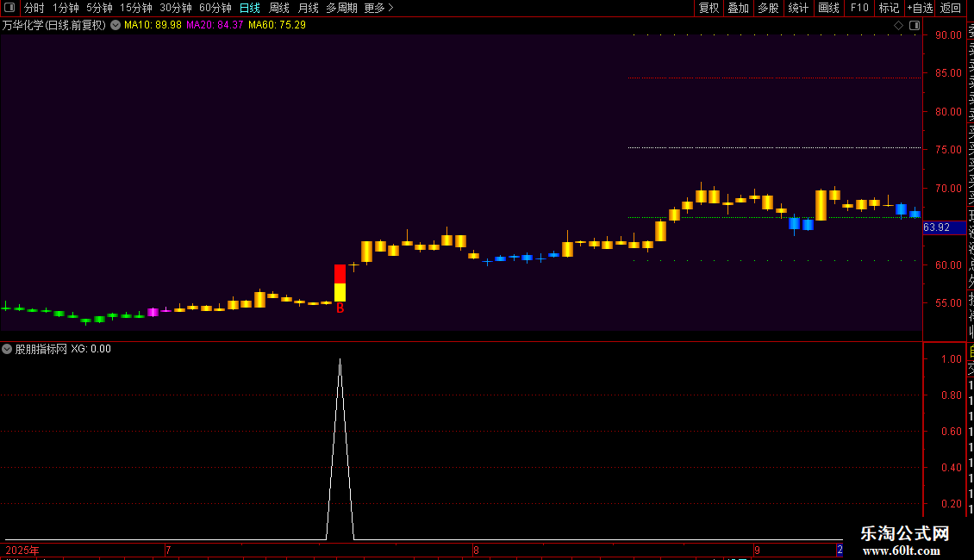Open the 多股 multi-stock view

pos(768,8)
